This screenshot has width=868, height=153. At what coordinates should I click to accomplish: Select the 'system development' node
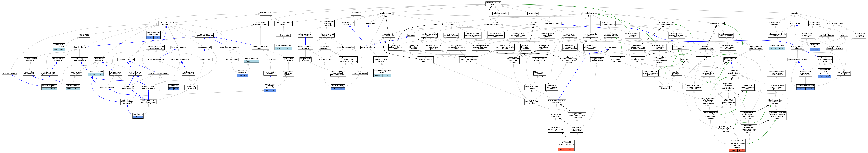coord(80,47)
